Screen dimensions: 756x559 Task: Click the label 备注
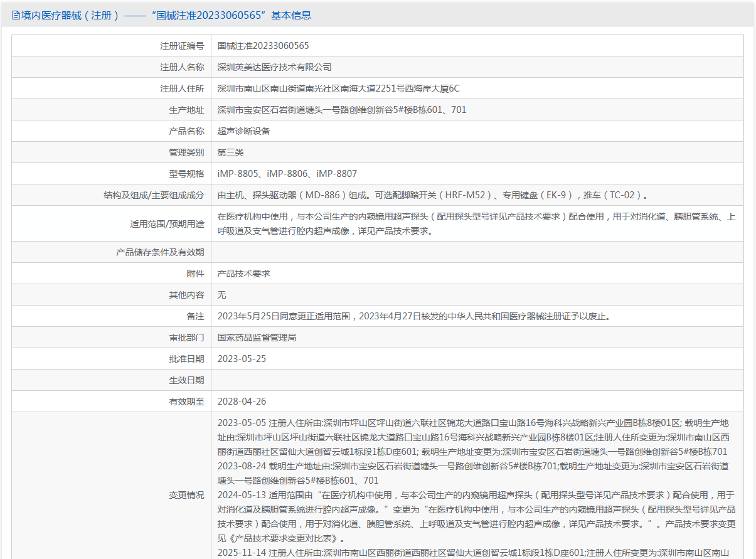(195, 316)
